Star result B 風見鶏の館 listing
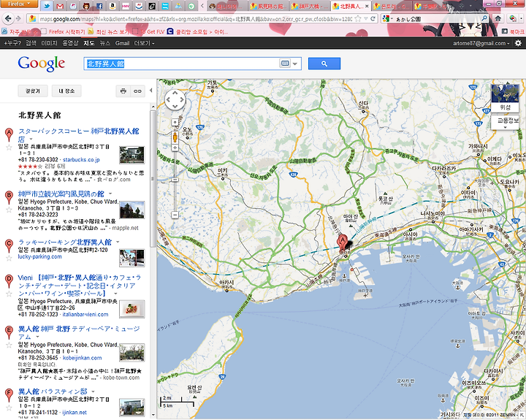Screen dimensions: 526x420 (9, 210)
